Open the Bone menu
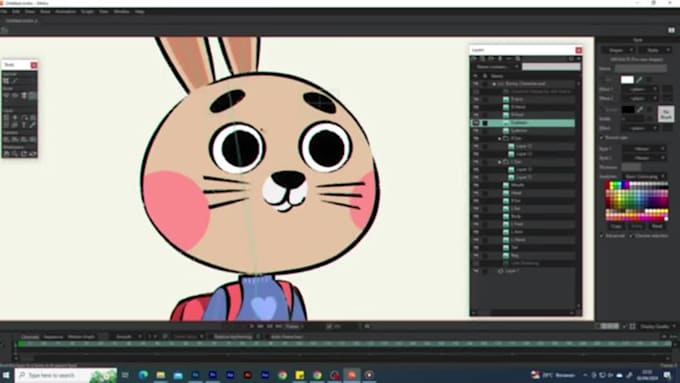Image resolution: width=680 pixels, height=383 pixels. pyautogui.click(x=45, y=12)
